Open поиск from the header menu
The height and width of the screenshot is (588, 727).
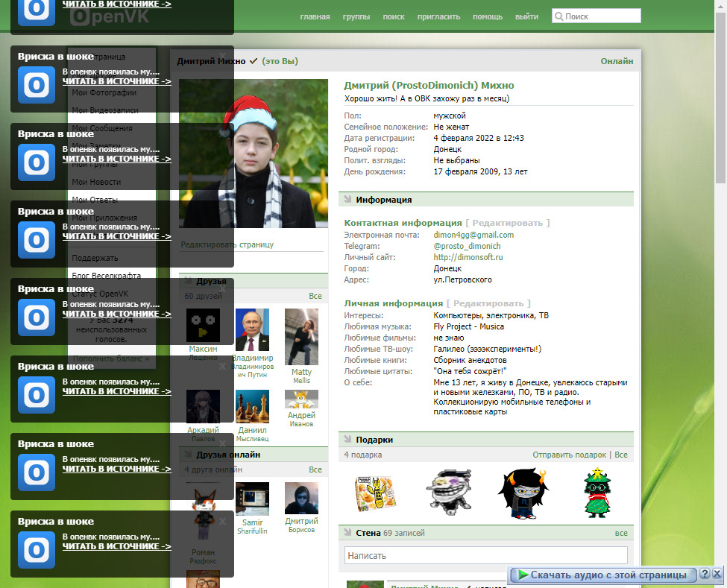pos(394,16)
